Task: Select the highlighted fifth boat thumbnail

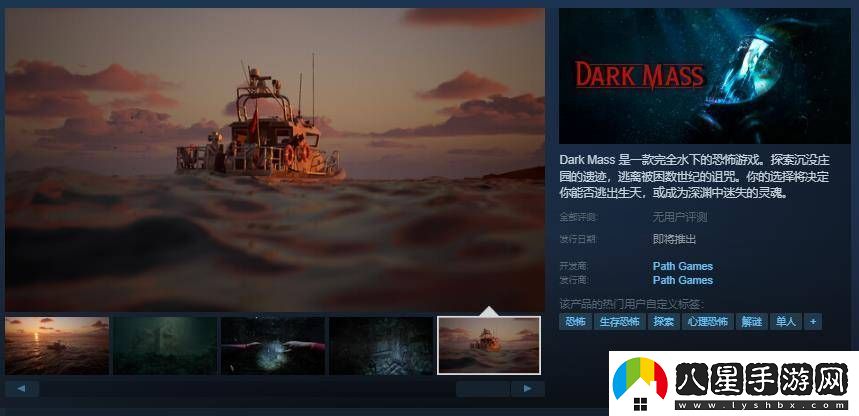Action: click(489, 345)
